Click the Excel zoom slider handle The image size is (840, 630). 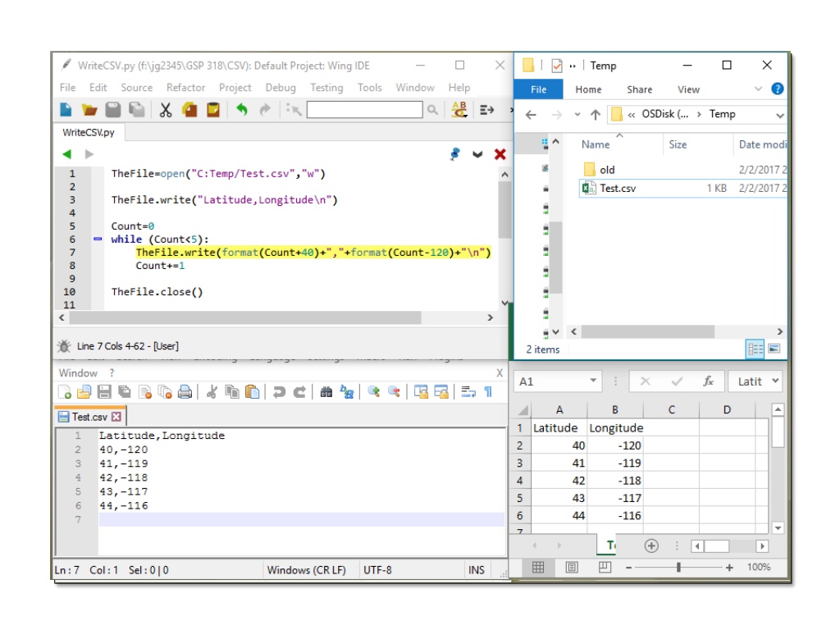(678, 567)
